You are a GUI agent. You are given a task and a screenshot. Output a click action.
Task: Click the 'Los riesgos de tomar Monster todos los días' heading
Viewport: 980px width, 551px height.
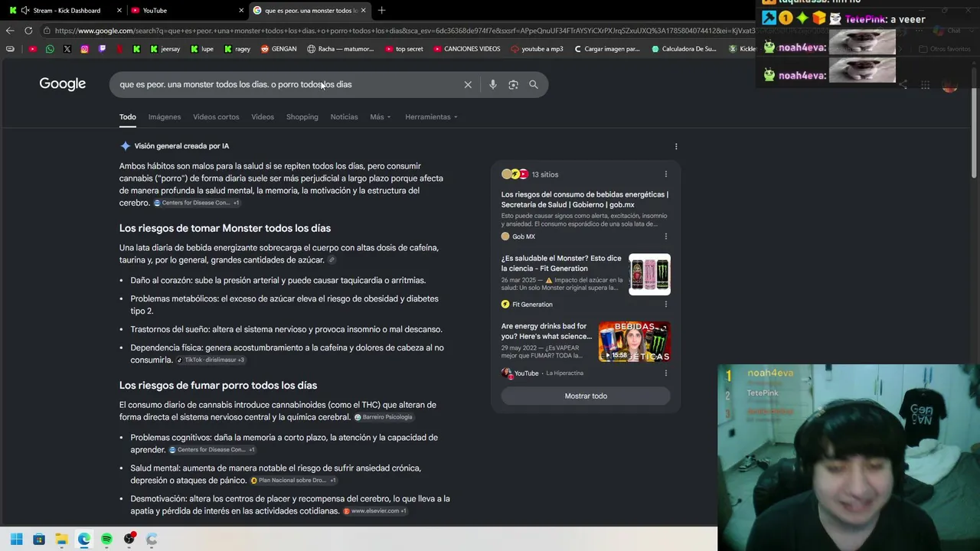coord(225,228)
